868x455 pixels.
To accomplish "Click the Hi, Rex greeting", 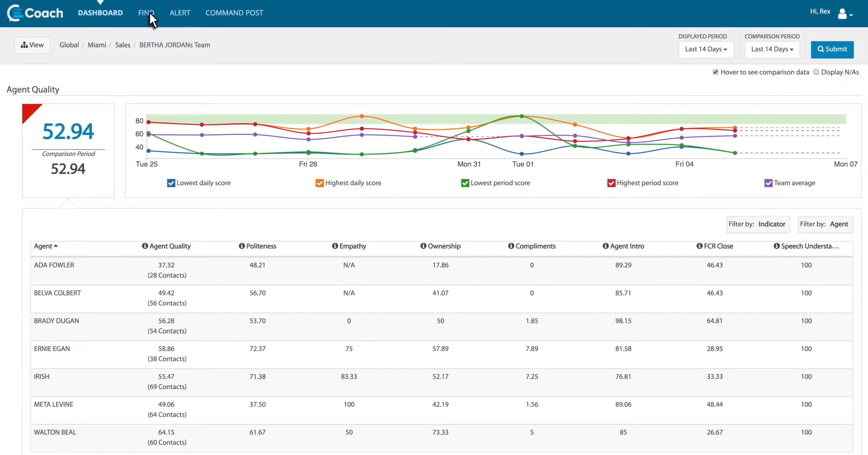I will (820, 11).
